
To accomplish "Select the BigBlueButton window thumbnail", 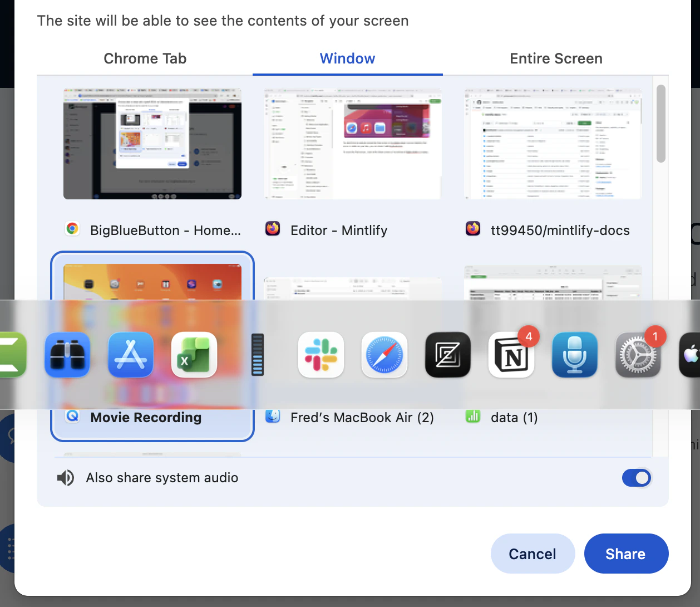I will click(152, 144).
